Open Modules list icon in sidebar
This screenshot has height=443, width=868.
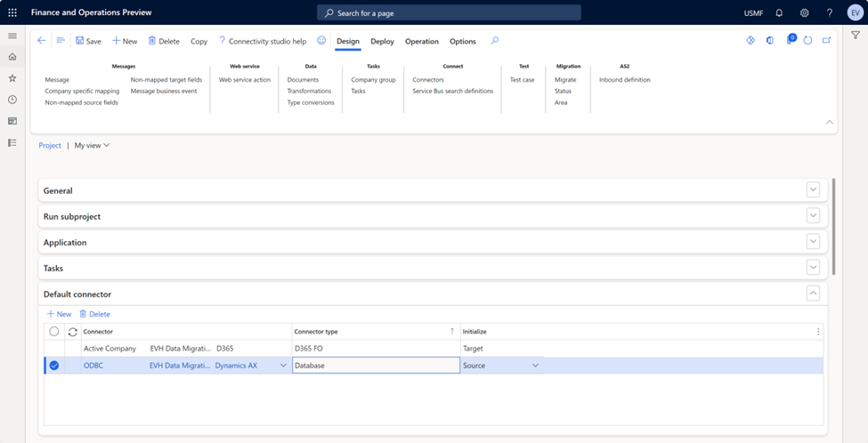[x=12, y=142]
